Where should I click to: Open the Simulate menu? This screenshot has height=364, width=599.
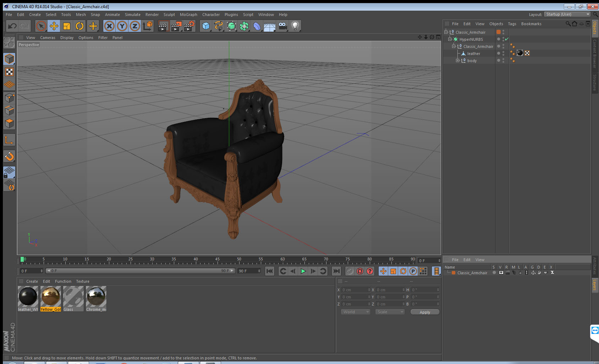pos(133,15)
